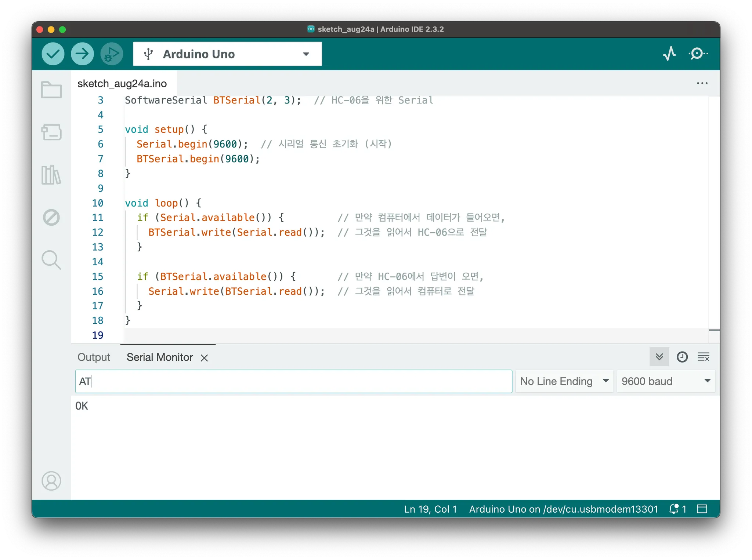Toggle autoscroll in Serial Monitor
The width and height of the screenshot is (752, 560).
click(x=659, y=357)
